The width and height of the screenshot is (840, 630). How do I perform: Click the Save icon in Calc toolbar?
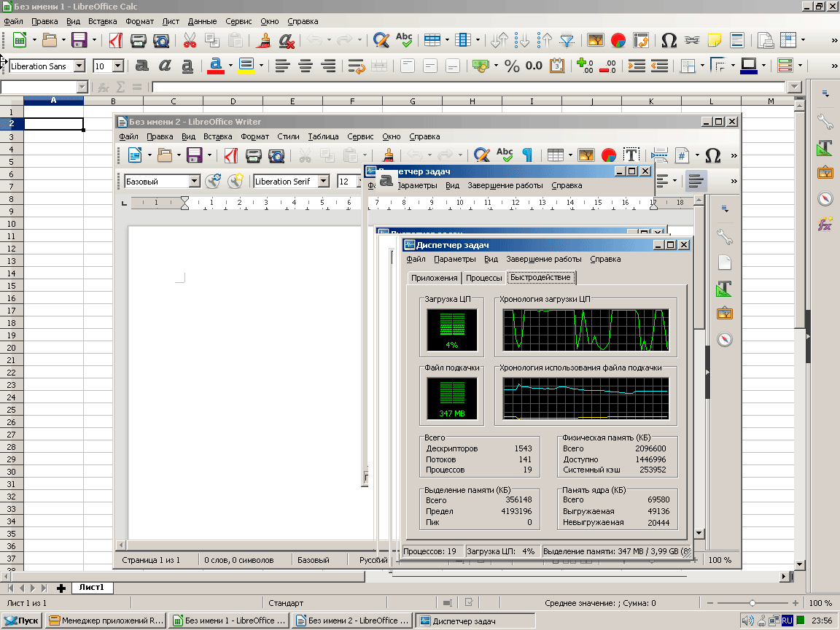pyautogui.click(x=78, y=40)
